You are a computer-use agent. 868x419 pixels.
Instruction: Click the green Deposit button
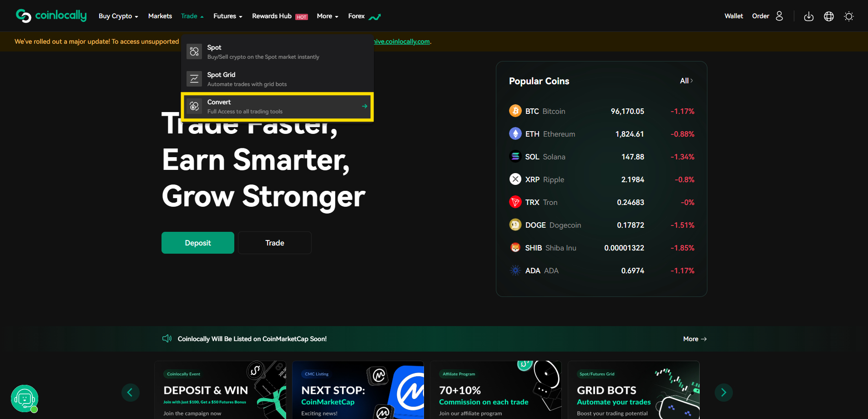(198, 243)
